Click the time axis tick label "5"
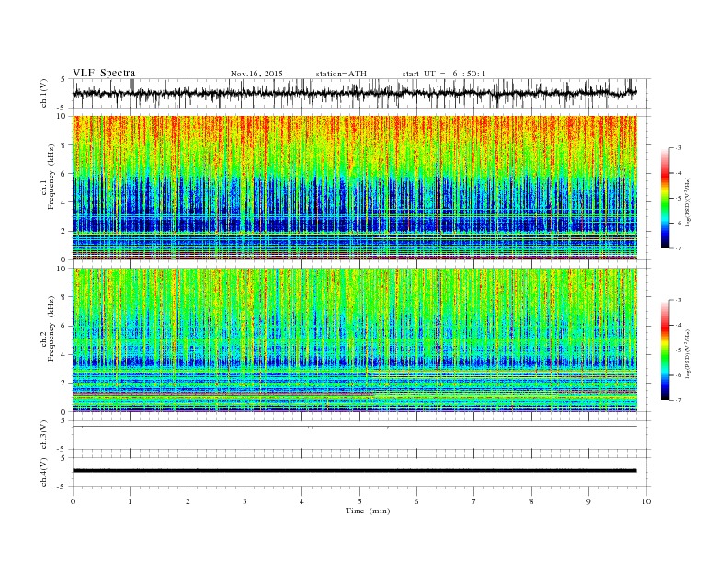728x563 pixels. tap(359, 501)
